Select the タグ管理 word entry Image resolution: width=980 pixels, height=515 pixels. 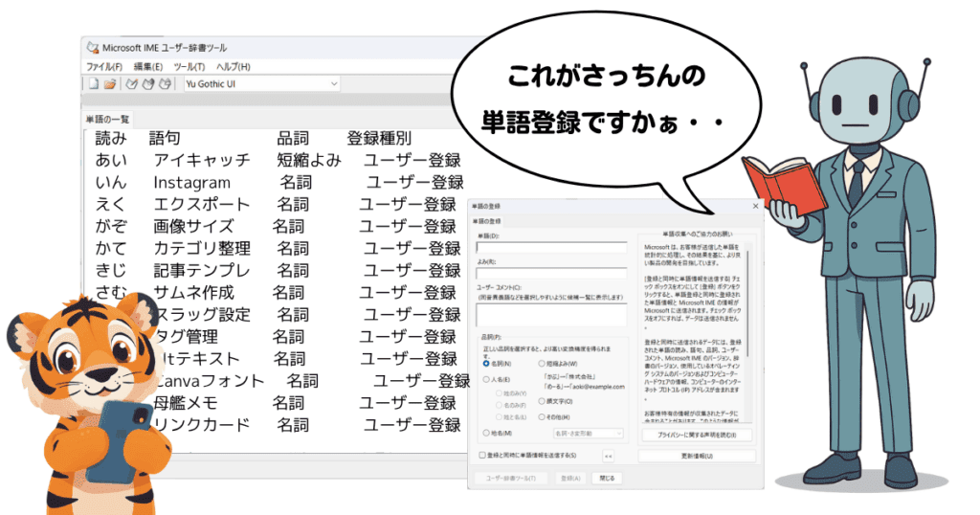pos(186,337)
